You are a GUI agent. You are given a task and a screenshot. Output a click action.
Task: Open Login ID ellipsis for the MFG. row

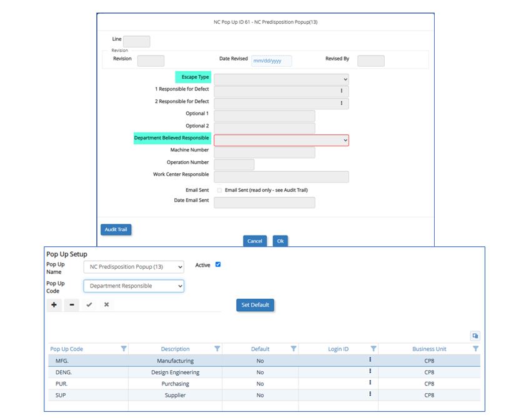(370, 360)
